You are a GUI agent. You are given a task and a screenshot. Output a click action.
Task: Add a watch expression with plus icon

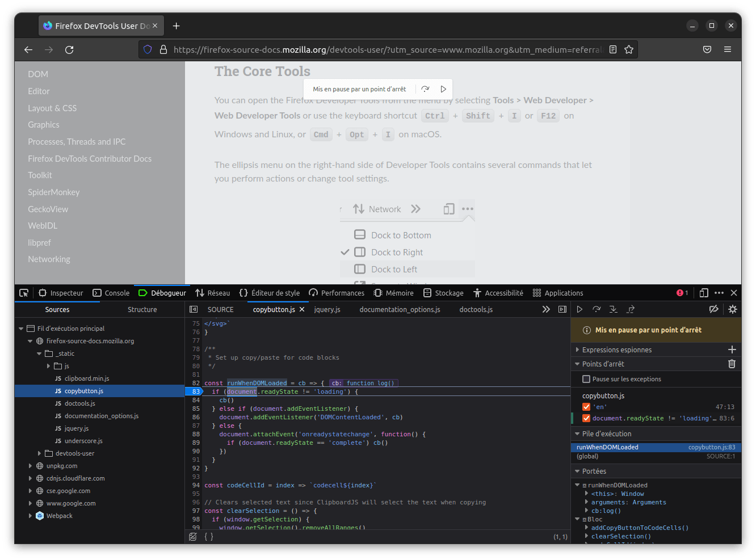732,350
